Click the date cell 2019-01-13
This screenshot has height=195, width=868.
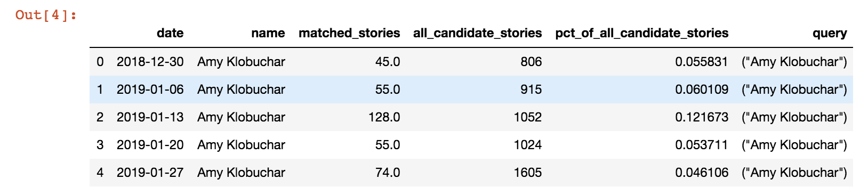click(150, 117)
